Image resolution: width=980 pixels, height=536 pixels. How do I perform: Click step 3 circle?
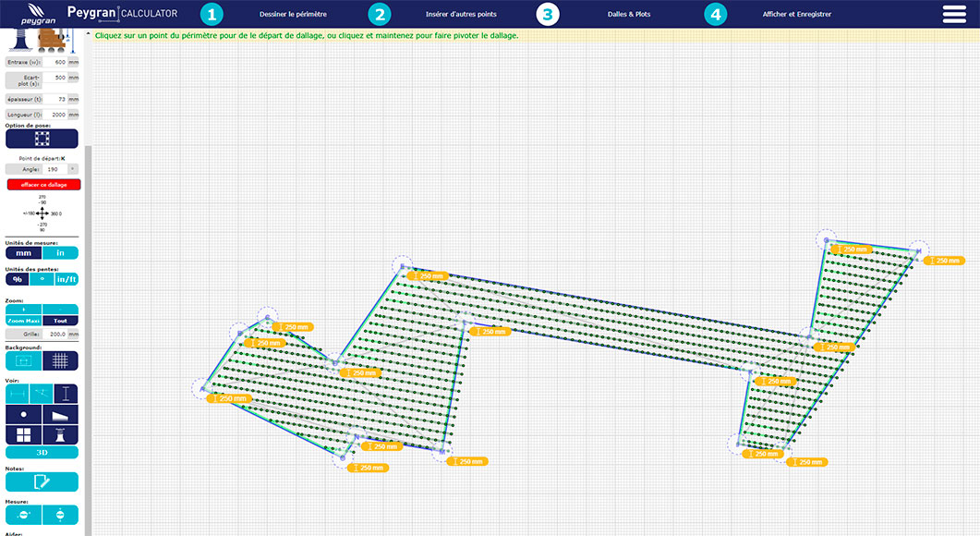click(x=548, y=14)
